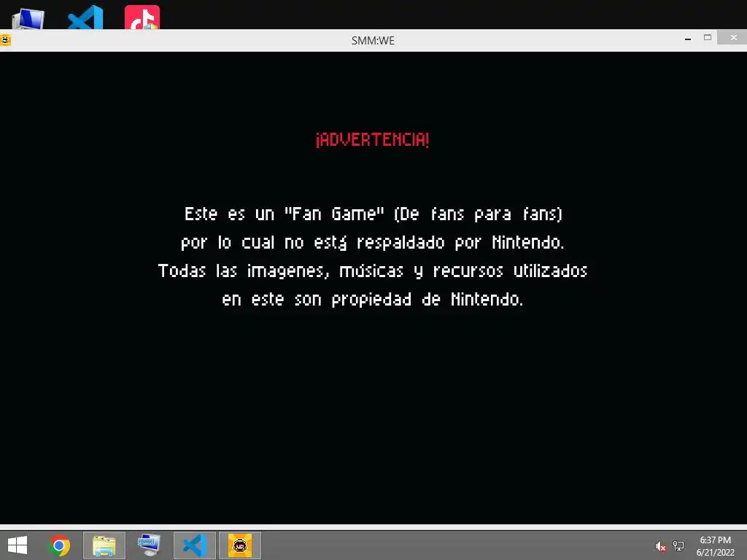Open the Visual Studio Code desktop shortcut
Viewport: 747px width, 560px height.
point(86,17)
